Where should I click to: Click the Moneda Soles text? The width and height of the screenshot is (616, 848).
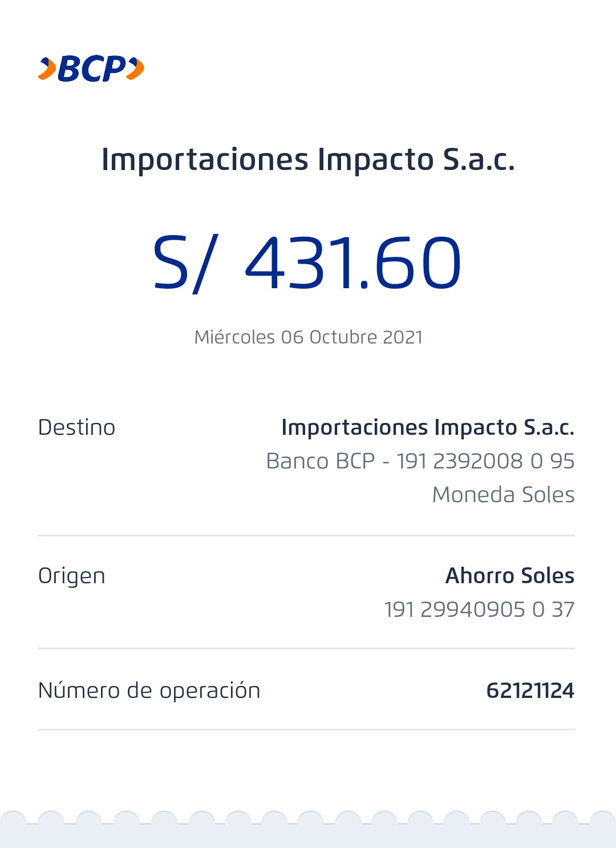pyautogui.click(x=503, y=495)
